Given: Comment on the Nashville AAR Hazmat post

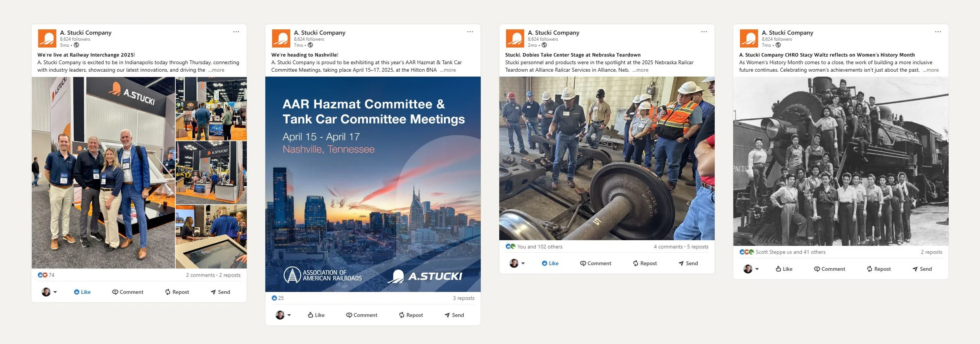Looking at the screenshot, I should pyautogui.click(x=361, y=315).
